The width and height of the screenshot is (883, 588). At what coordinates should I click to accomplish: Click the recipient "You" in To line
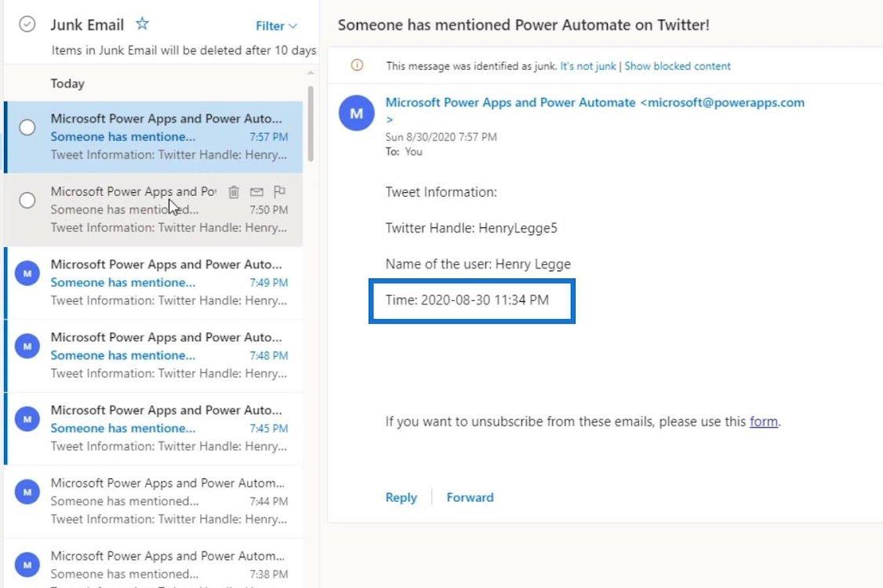coord(413,151)
